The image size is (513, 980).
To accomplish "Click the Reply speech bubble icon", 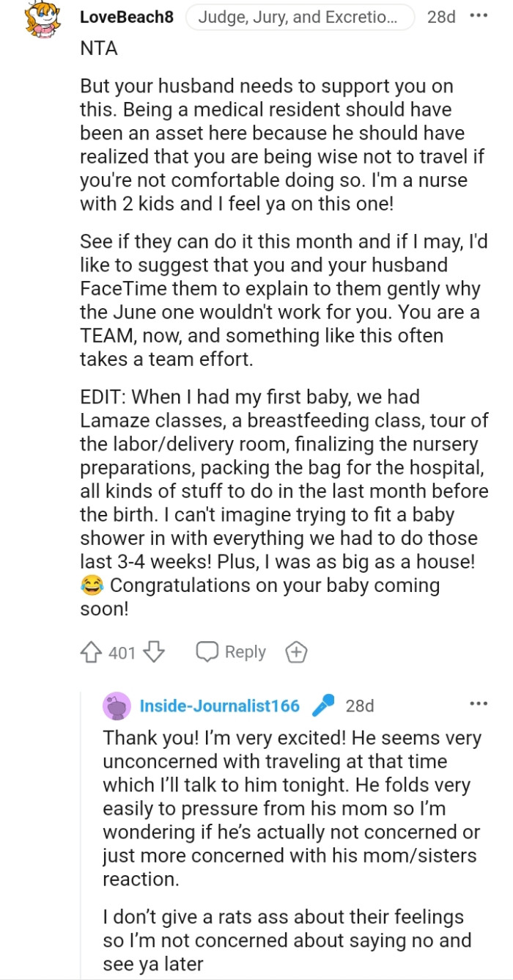I will click(209, 651).
